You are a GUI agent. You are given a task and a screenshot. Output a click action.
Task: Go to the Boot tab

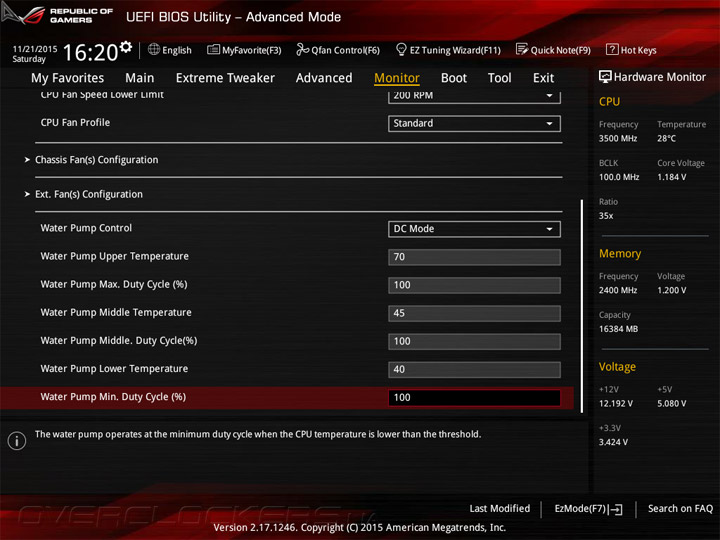(x=454, y=78)
